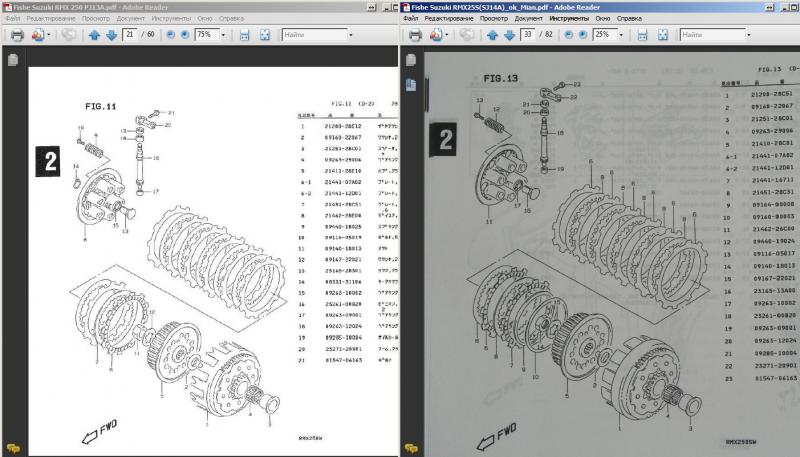Open Документ menu in left window
Screen dimensions: 800x457
coord(131,18)
